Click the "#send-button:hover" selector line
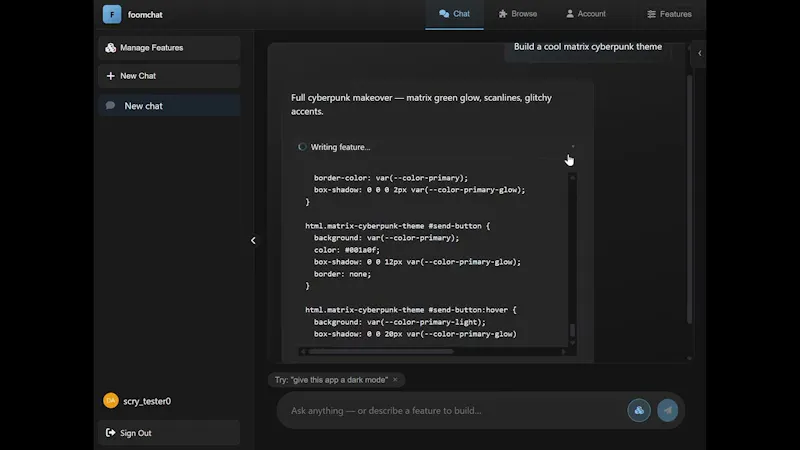This screenshot has width=800, height=450. pyautogui.click(x=411, y=310)
